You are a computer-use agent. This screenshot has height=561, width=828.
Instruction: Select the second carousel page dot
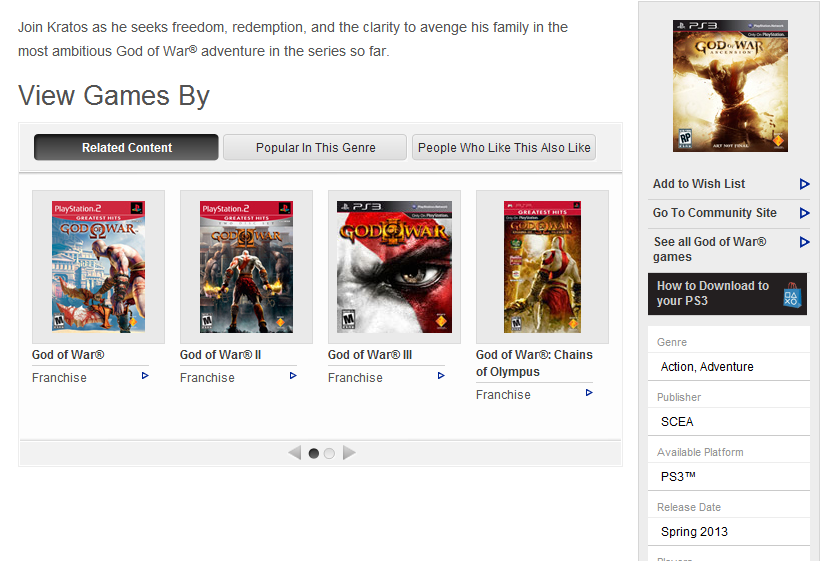pos(329,453)
